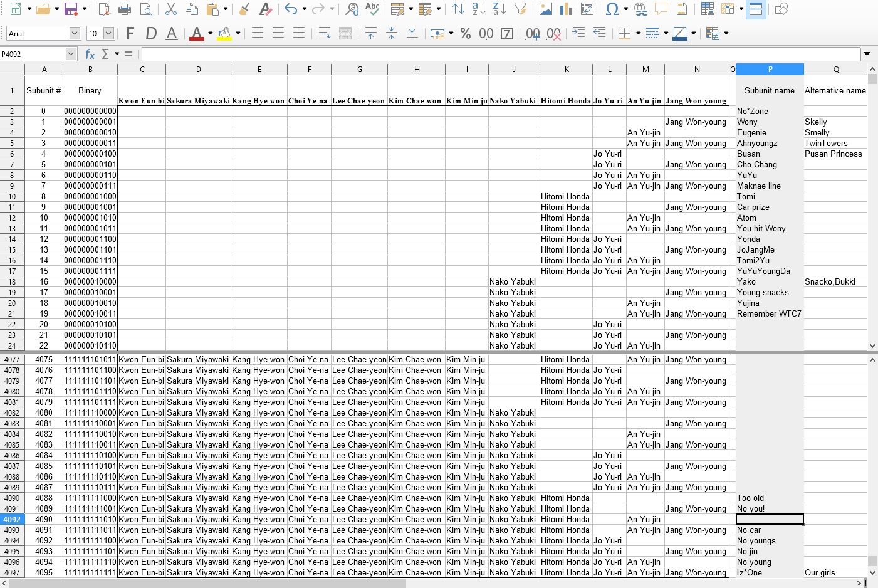Undo the last action
The image size is (878, 588).
[x=291, y=9]
